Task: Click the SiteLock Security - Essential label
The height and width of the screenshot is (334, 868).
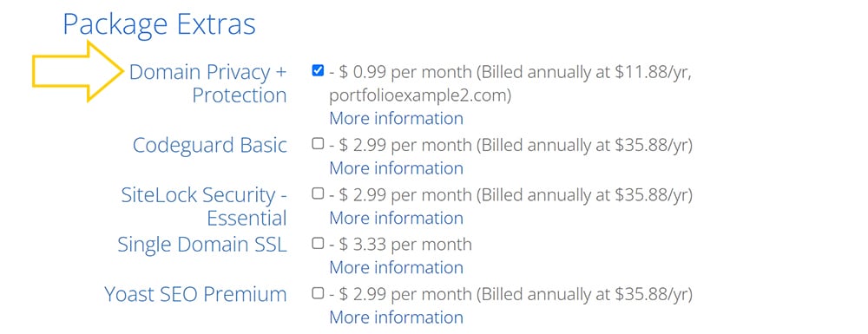Action: [204, 206]
